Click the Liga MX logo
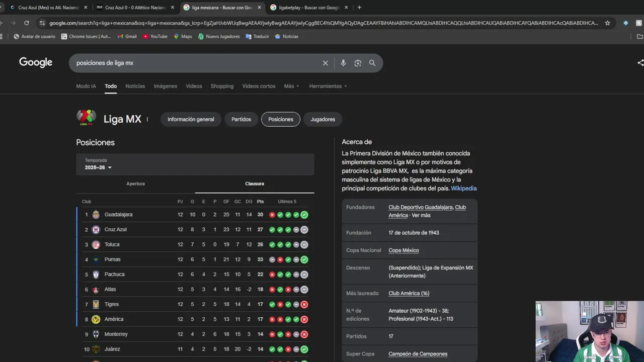644x362 pixels. (x=86, y=118)
